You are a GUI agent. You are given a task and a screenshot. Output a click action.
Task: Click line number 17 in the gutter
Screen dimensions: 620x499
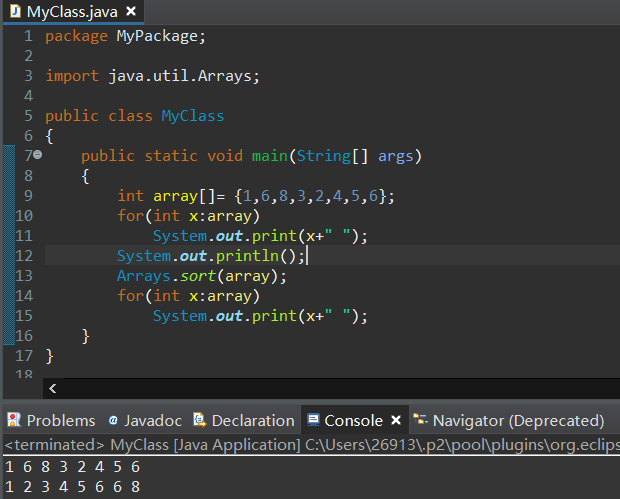coord(24,356)
